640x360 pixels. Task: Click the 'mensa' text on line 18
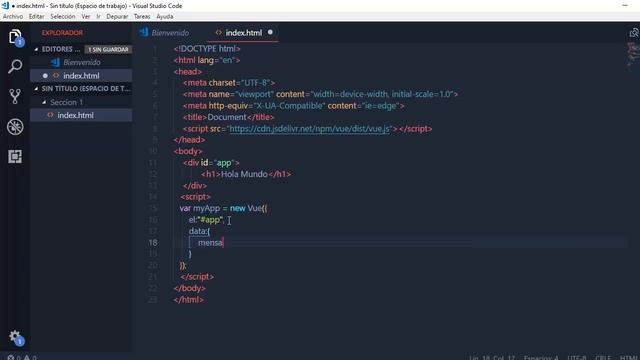210,243
